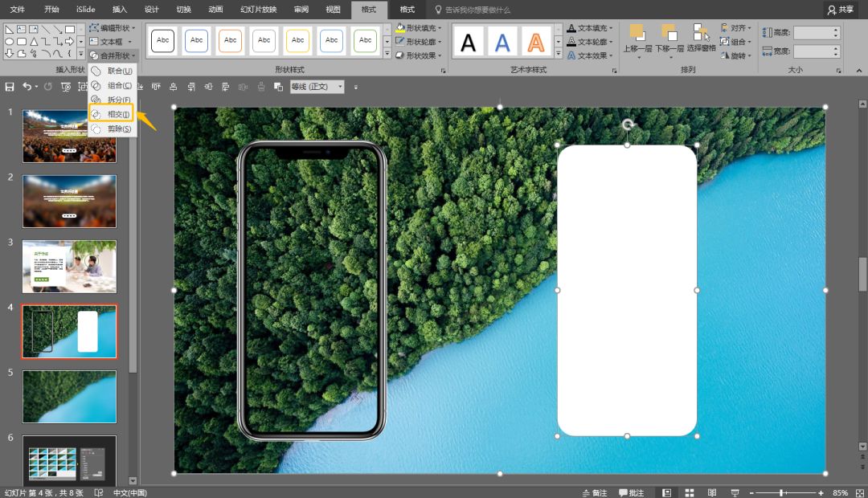868x498 pixels.
Task: Open the 形状填充 shape fill dropdown
Action: (x=419, y=27)
